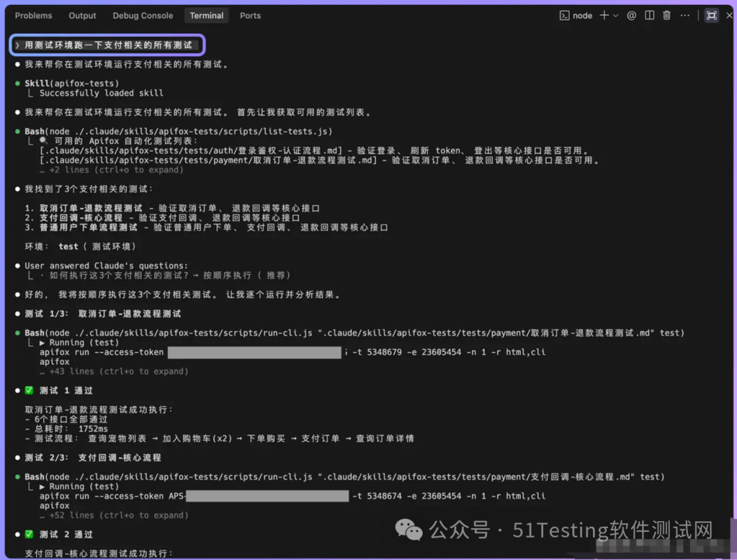Click green checkmark beside '测试 2 通过'
Screen dimensions: 737x560
(x=29, y=534)
